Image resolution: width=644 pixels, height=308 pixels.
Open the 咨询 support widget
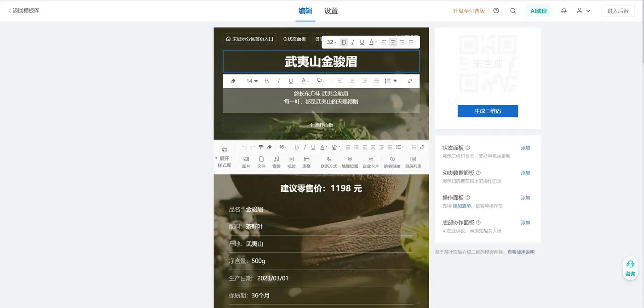pos(630,268)
